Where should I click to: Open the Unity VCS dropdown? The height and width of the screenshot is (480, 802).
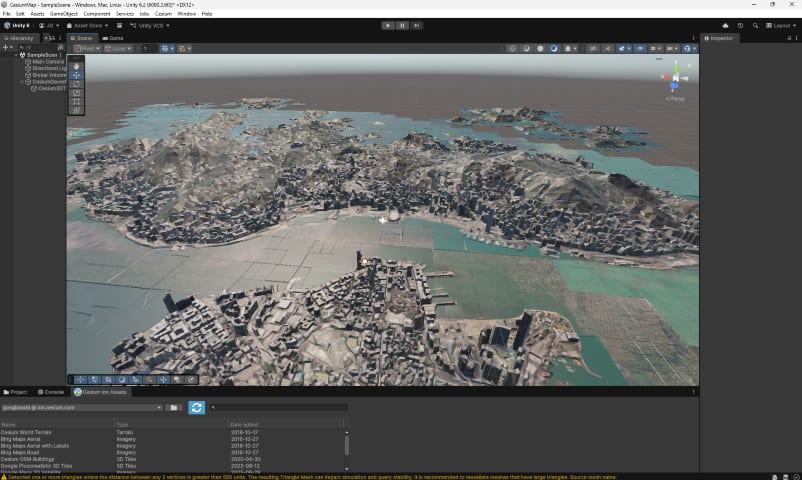coord(149,26)
